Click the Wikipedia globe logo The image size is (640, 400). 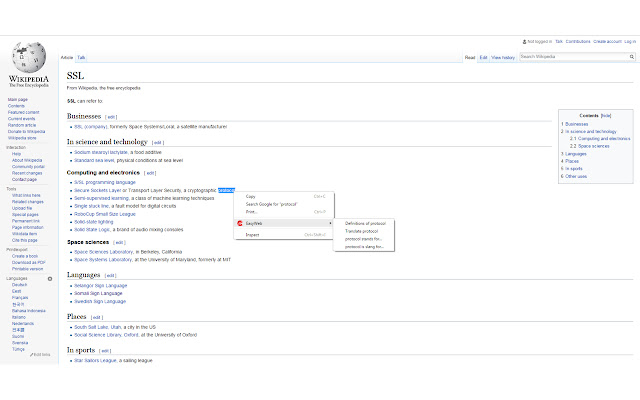(x=29, y=57)
